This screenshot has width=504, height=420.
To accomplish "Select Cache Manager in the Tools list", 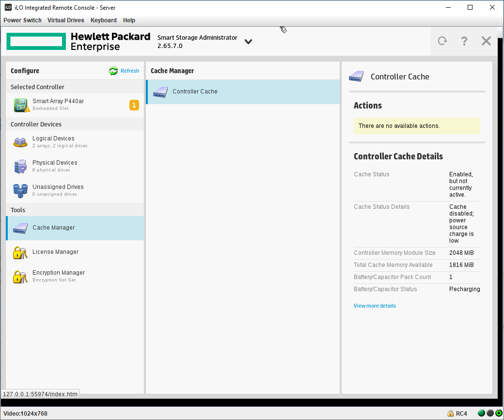I will 75,228.
